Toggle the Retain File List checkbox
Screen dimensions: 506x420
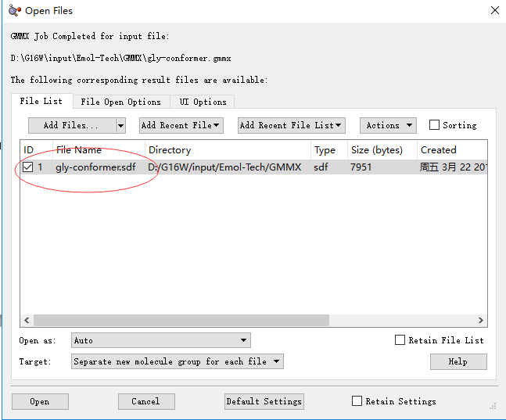400,340
